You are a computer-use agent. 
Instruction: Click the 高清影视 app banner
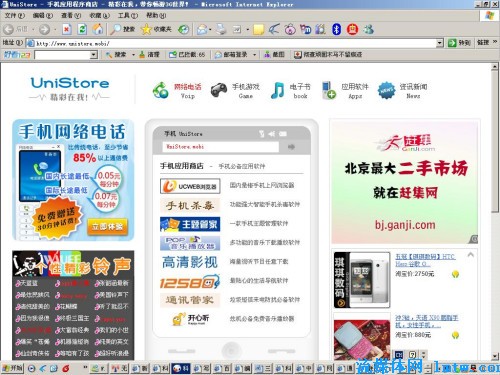click(x=190, y=262)
